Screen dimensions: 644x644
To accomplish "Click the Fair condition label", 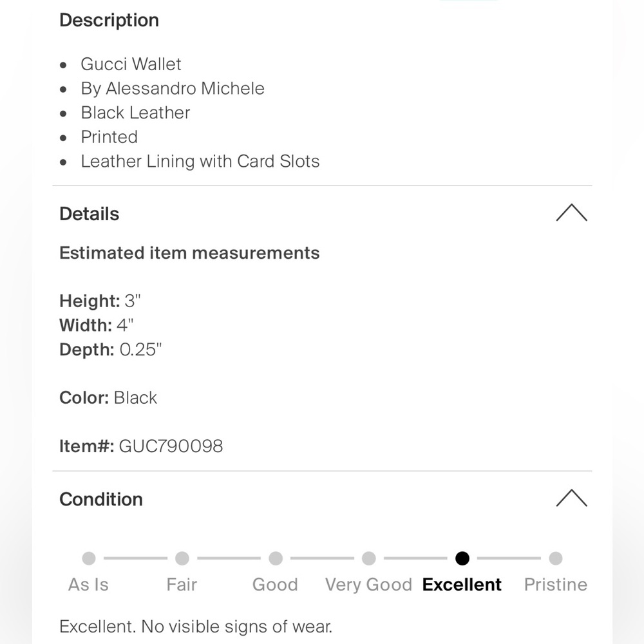I will coord(182,585).
